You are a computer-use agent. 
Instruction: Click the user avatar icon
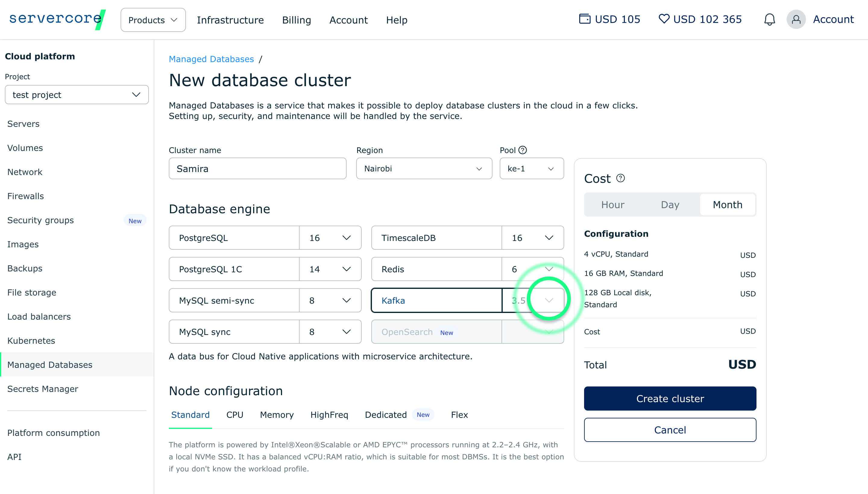pos(796,19)
